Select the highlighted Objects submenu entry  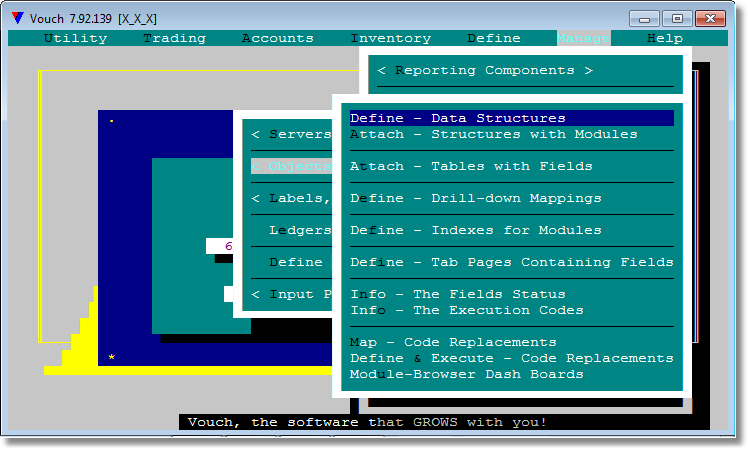[291, 166]
